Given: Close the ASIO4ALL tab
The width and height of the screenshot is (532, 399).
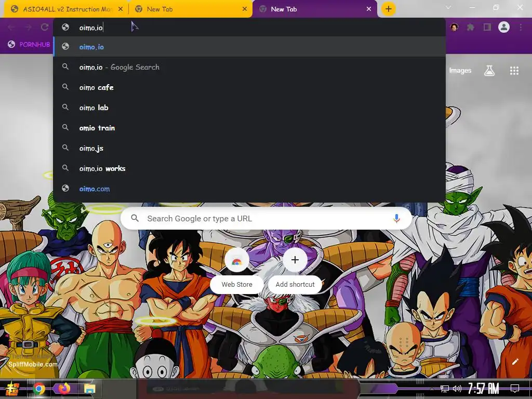Looking at the screenshot, I should [x=121, y=9].
